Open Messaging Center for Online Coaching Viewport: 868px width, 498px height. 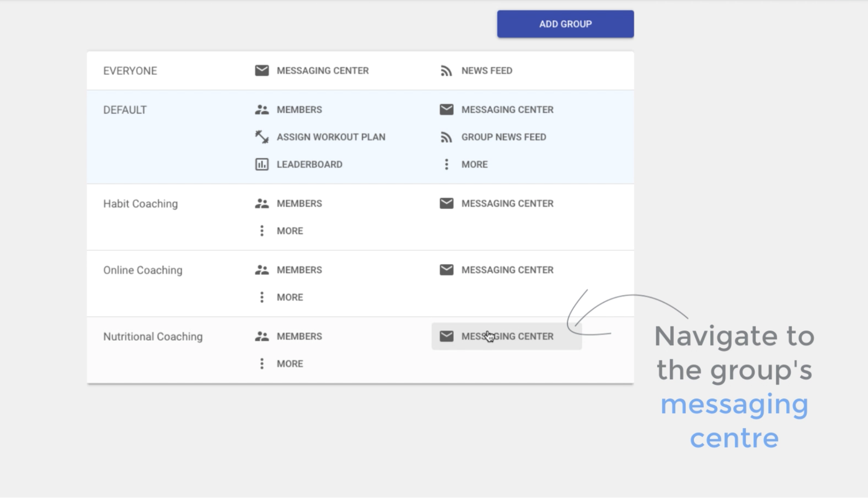coord(507,270)
